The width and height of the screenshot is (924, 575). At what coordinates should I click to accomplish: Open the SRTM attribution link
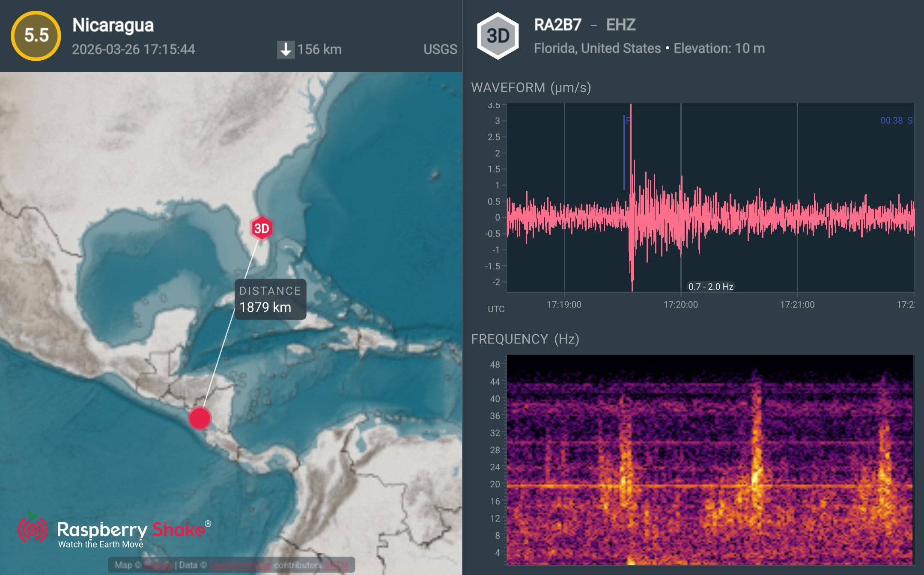pos(337,565)
